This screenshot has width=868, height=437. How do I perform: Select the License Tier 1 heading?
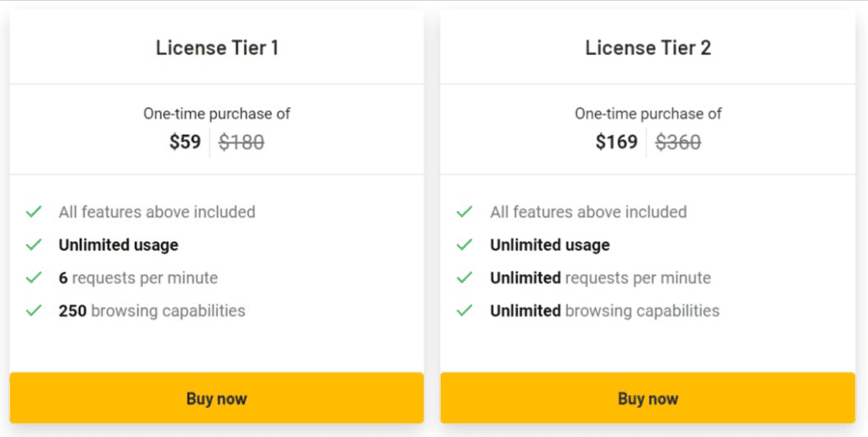coord(217,48)
